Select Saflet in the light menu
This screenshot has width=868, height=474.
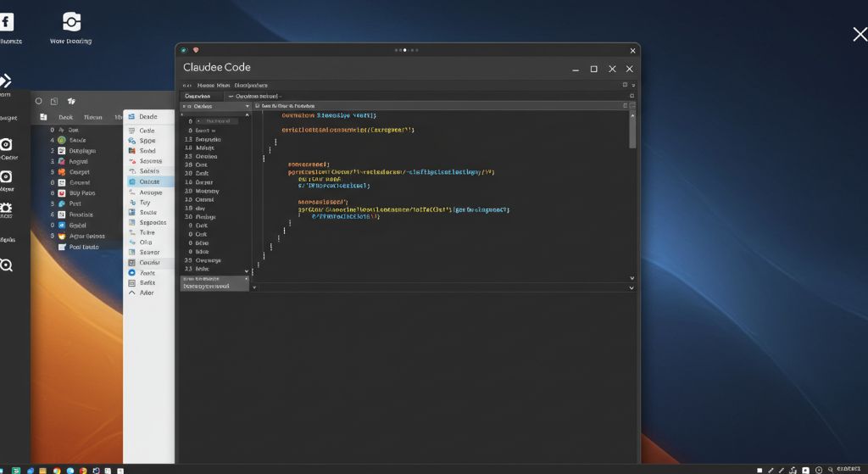(x=147, y=283)
